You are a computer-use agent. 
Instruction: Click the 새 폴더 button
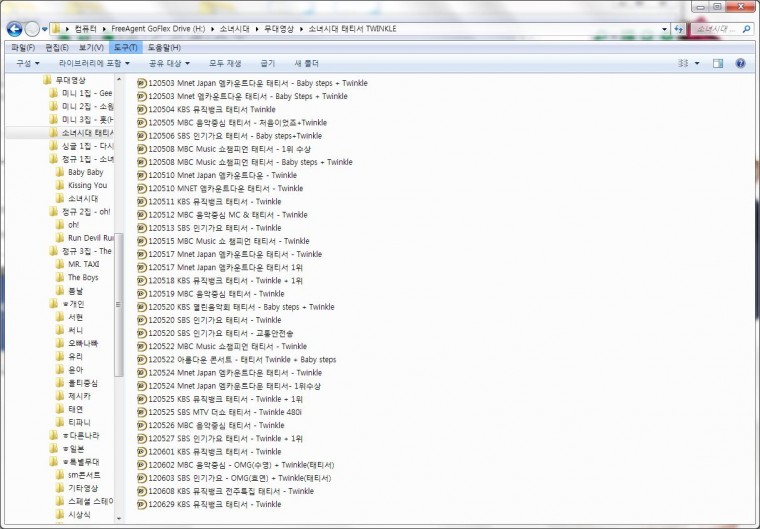(306, 64)
